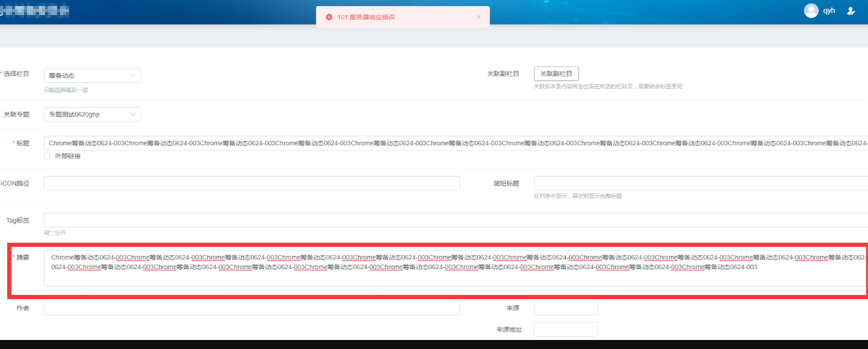This screenshot has width=868, height=349.
Task: Focus the 来源 input field
Action: (566, 308)
